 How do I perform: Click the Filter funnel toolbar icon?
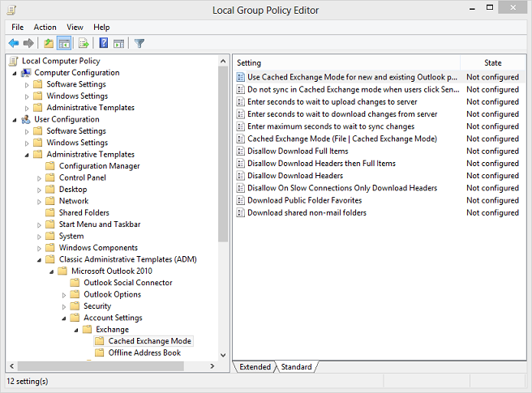tap(139, 43)
